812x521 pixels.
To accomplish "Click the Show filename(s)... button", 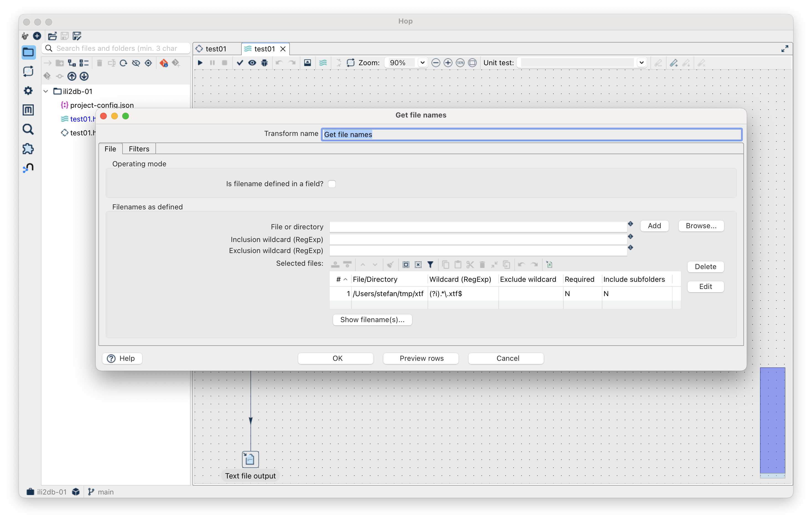I will coord(372,320).
